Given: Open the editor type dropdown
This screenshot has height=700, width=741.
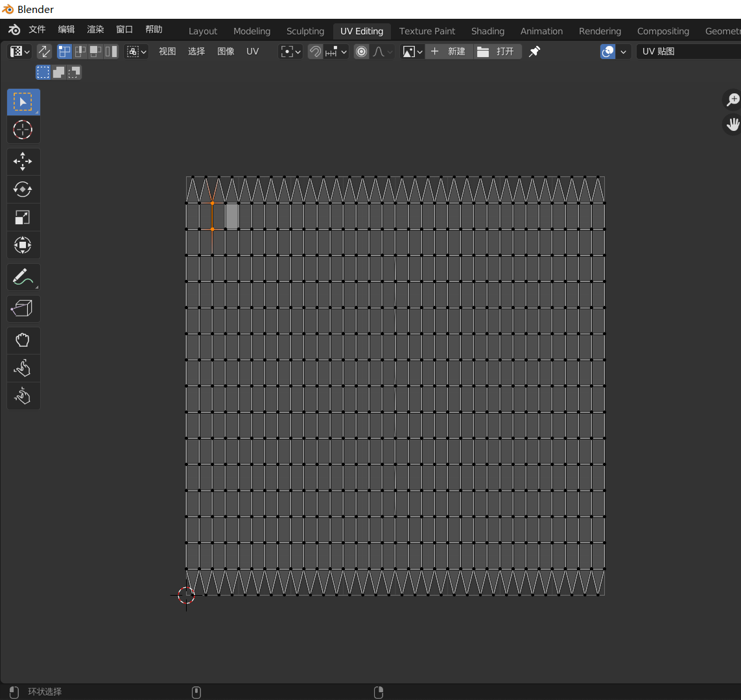Looking at the screenshot, I should [19, 51].
